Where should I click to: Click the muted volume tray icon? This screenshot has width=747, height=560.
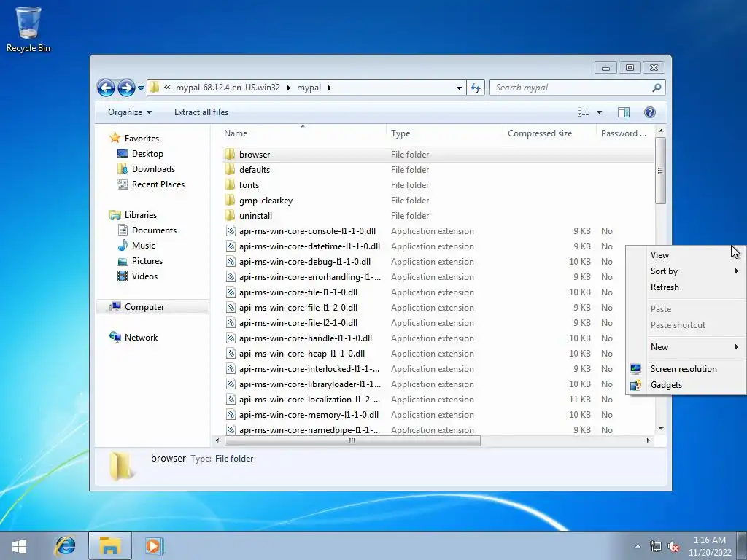click(x=673, y=547)
